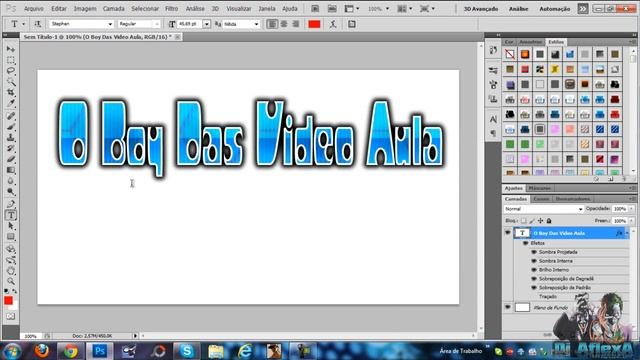Open the Camada menu
Viewport: 640px width, 360px height.
click(113, 9)
